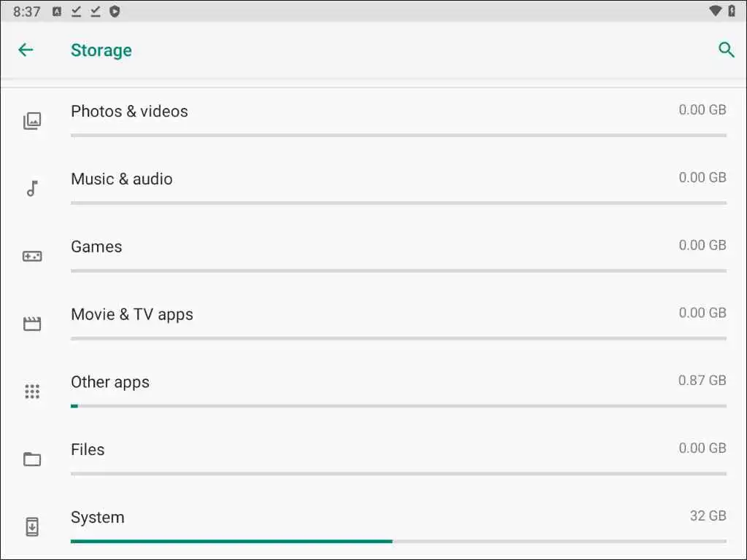Go back using the arrow icon

[26, 50]
